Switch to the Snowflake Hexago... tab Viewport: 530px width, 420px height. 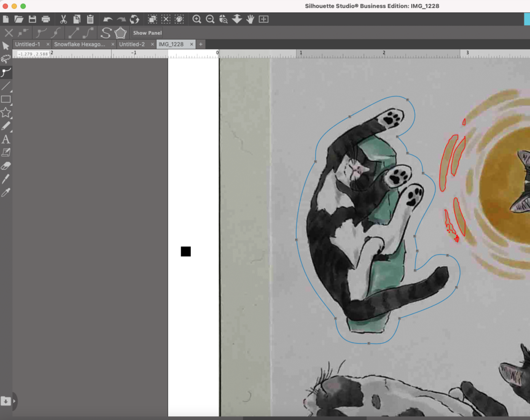[79, 44]
